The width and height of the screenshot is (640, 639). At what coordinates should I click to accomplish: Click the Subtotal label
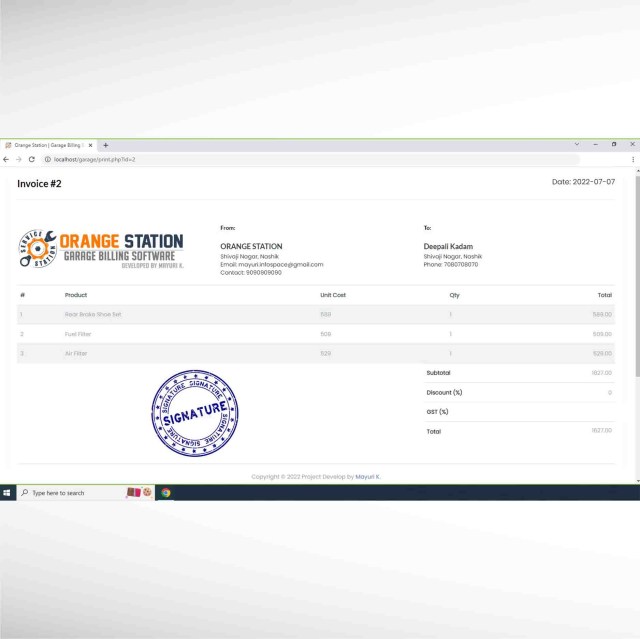tap(438, 373)
